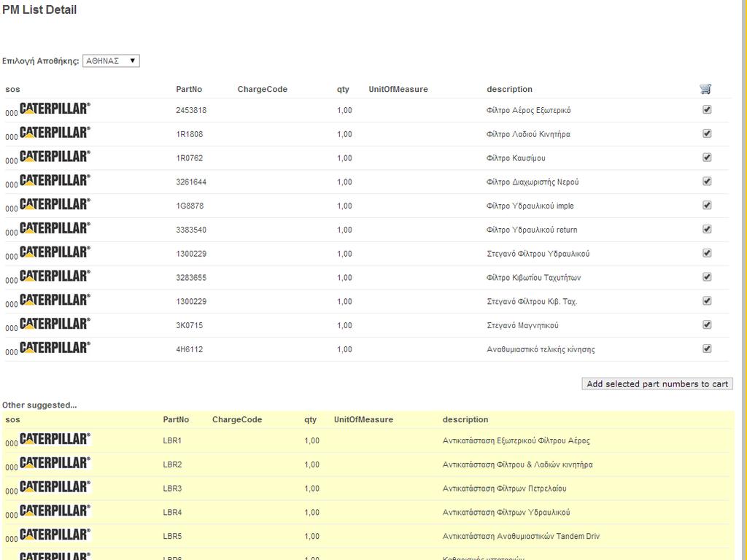Click Αντικατάσταση Φίλτρων Πετρελαίου description

click(505, 489)
